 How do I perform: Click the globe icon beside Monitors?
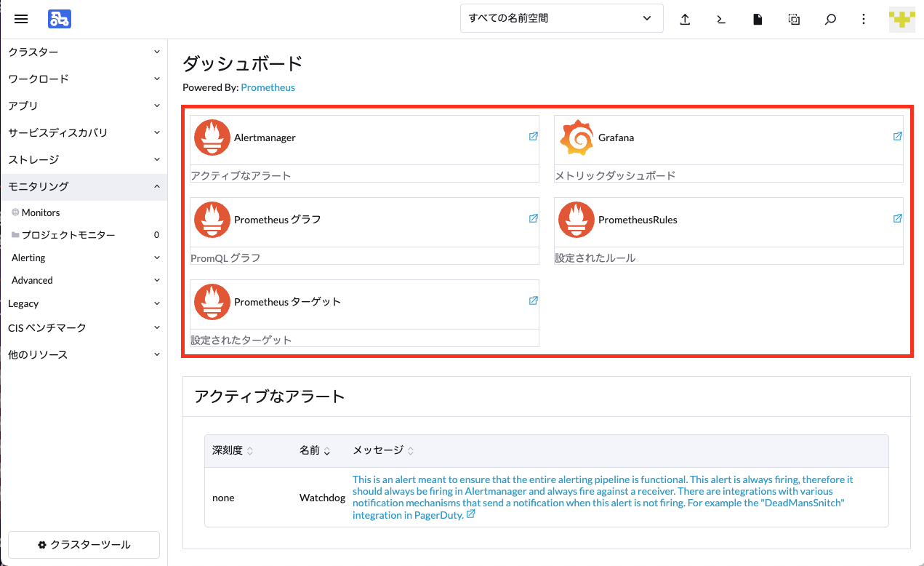15,212
